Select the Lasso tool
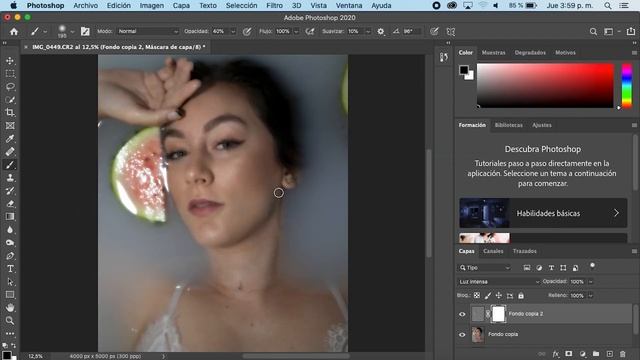 [10, 87]
